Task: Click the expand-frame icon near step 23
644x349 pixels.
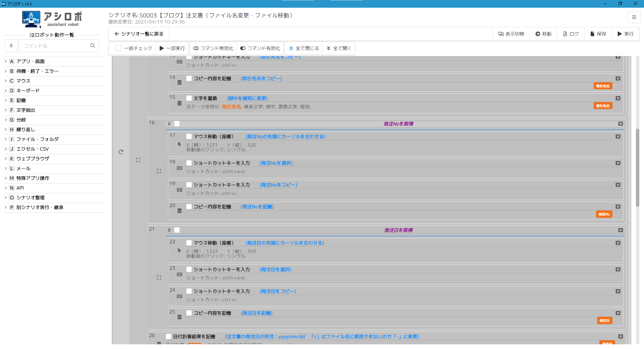Action: click(159, 278)
